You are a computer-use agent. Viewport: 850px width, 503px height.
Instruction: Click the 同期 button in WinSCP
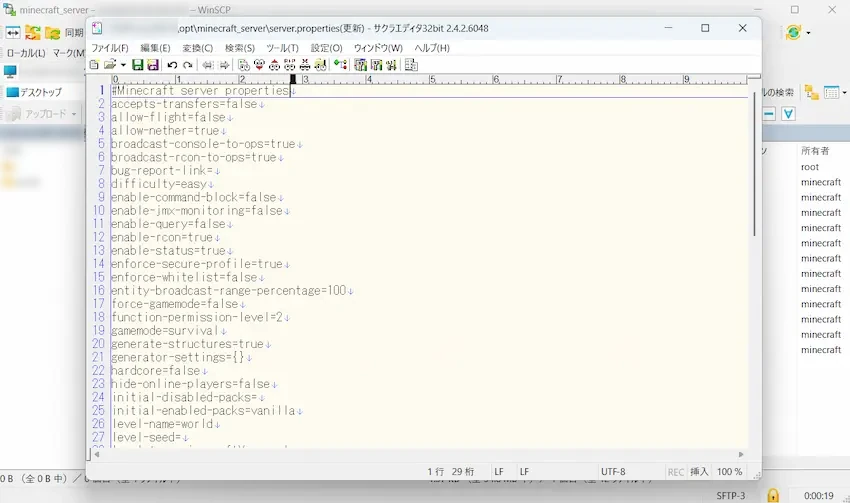(74, 33)
